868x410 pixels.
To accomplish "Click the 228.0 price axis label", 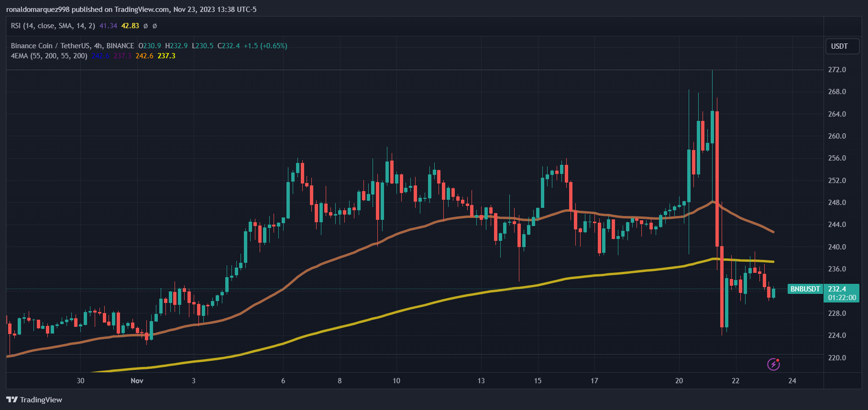I will 837,313.
